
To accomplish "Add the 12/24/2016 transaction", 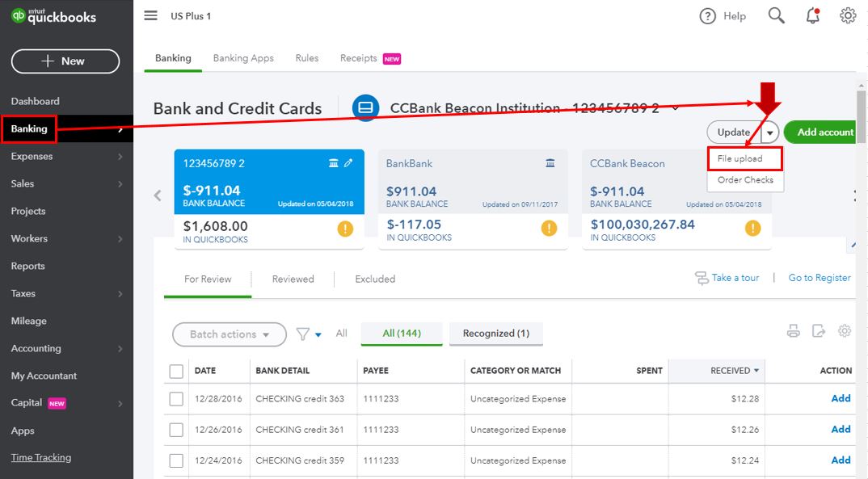I will (x=841, y=460).
